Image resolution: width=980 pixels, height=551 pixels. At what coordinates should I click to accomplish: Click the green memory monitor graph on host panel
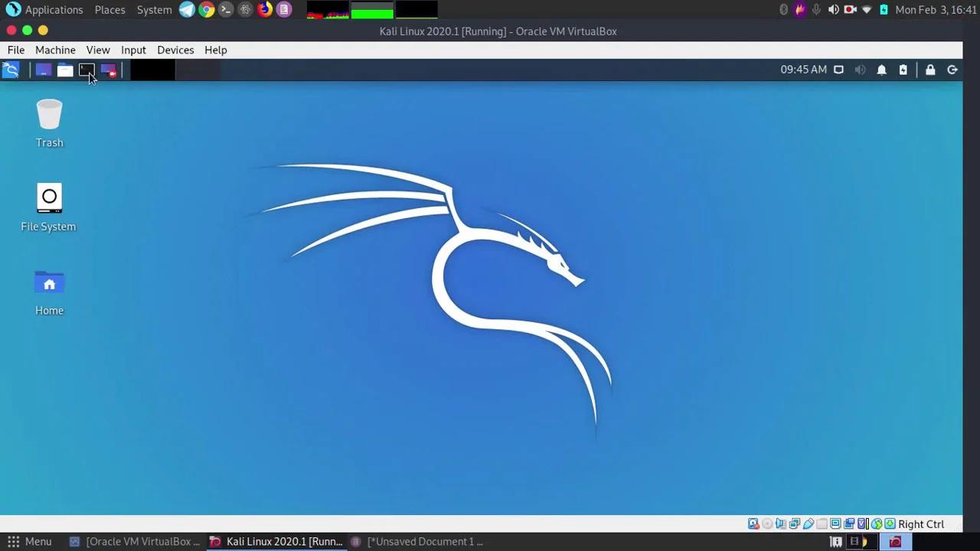pos(372,10)
